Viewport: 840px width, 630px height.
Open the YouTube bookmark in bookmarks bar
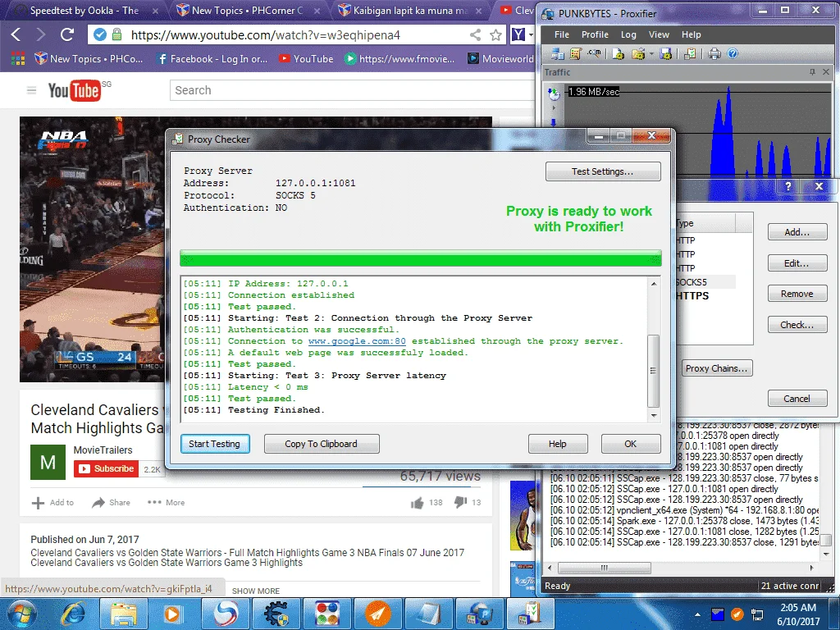point(307,59)
